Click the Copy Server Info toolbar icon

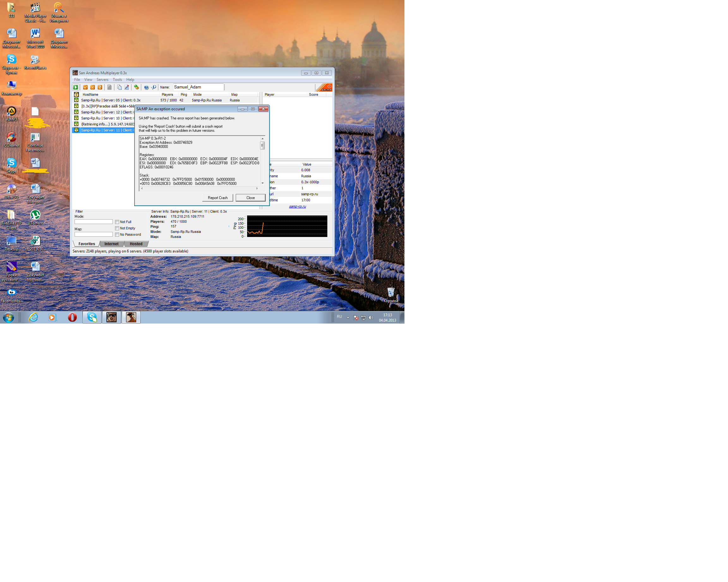[x=119, y=87]
